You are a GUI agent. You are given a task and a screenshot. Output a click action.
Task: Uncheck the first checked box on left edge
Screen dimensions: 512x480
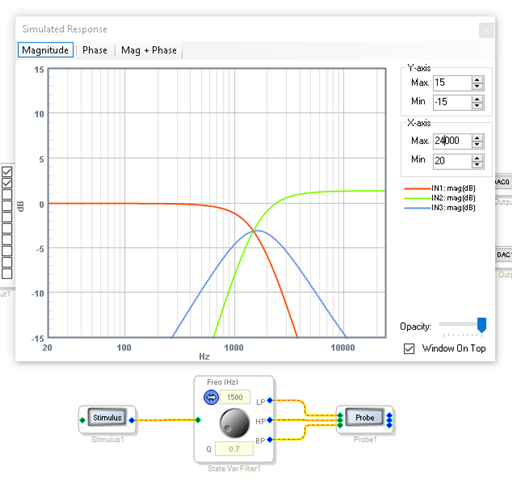pyautogui.click(x=7, y=172)
